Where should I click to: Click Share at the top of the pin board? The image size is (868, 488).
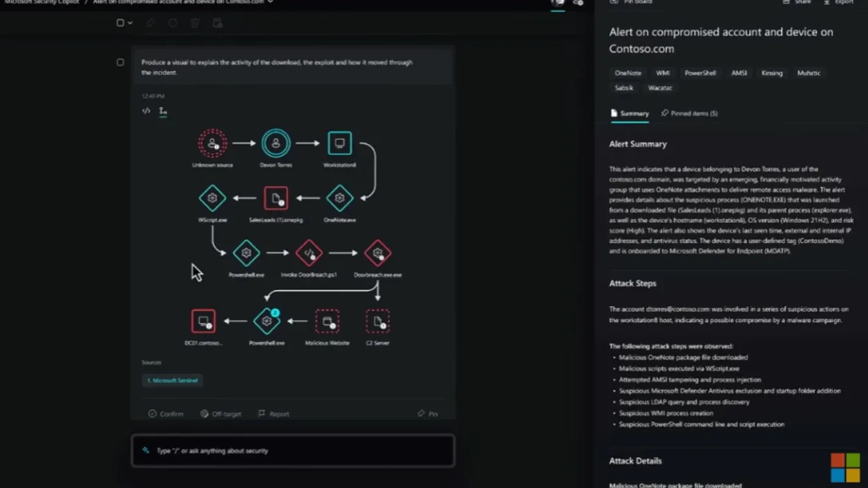click(797, 2)
